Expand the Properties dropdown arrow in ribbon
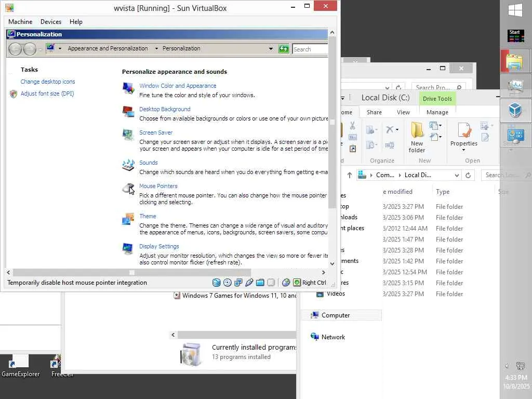The image size is (532, 399). click(x=464, y=150)
